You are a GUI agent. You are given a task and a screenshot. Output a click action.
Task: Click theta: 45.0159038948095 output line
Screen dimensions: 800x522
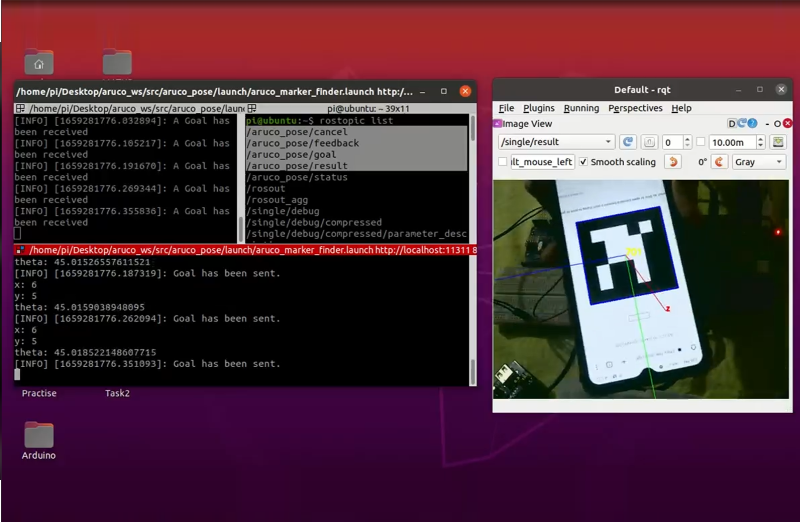click(80, 307)
